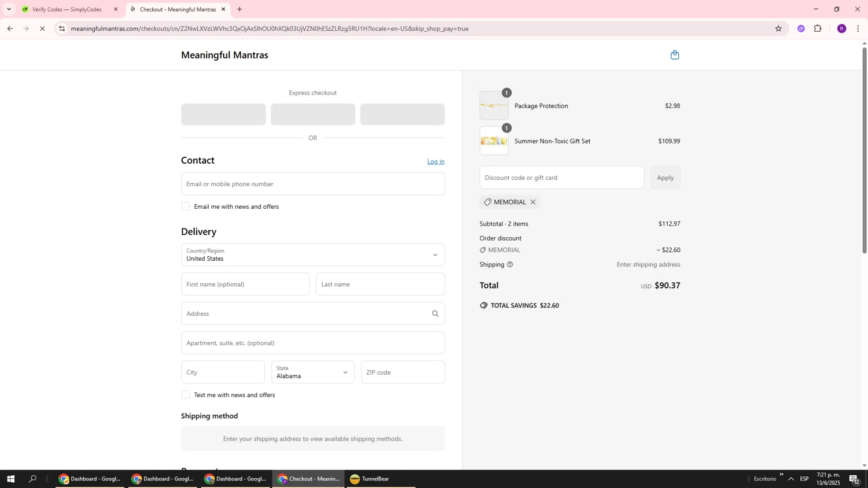Viewport: 868px width, 488px height.
Task: Click the Package Protection thumbnail
Action: (494, 106)
